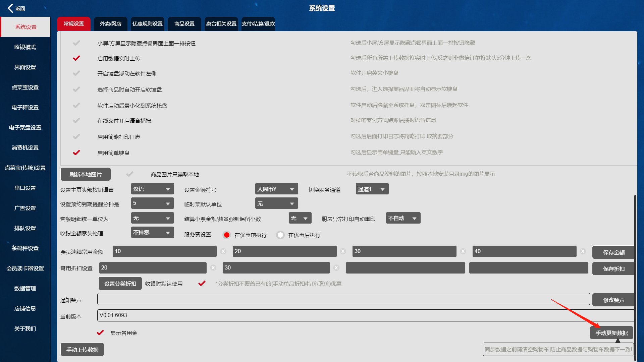Open 电子秤设置 in the sidebar
Image resolution: width=644 pixels, height=362 pixels.
(x=25, y=108)
